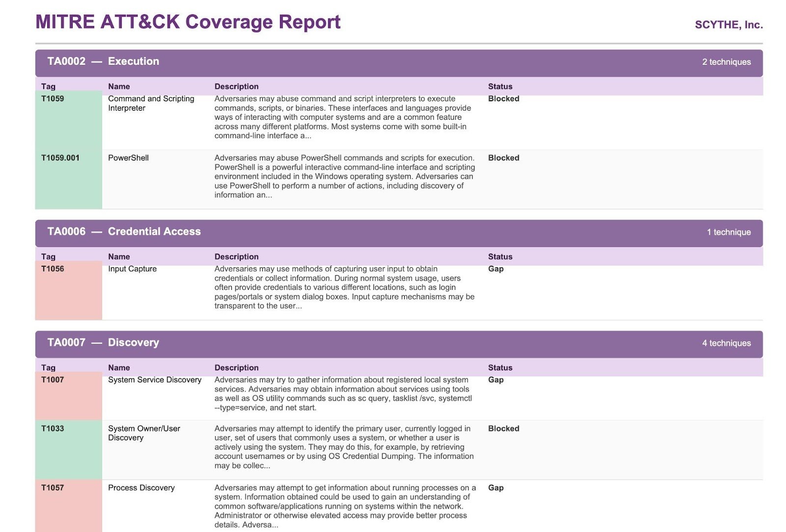Click the MITRE ATT&CK Coverage Report title
Image resolution: width=786 pixels, height=532 pixels.
(188, 22)
